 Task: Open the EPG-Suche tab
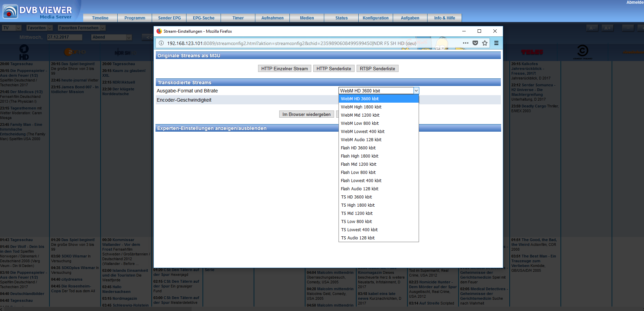click(x=204, y=18)
